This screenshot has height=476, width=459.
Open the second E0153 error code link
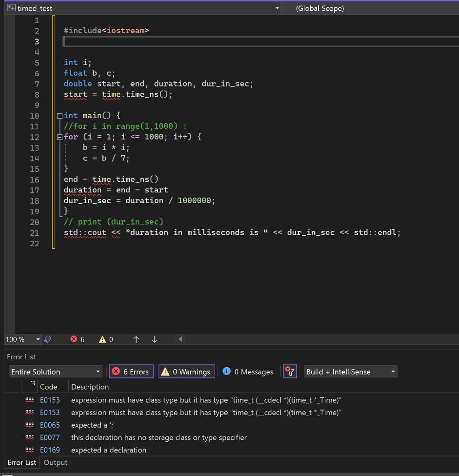coord(50,413)
